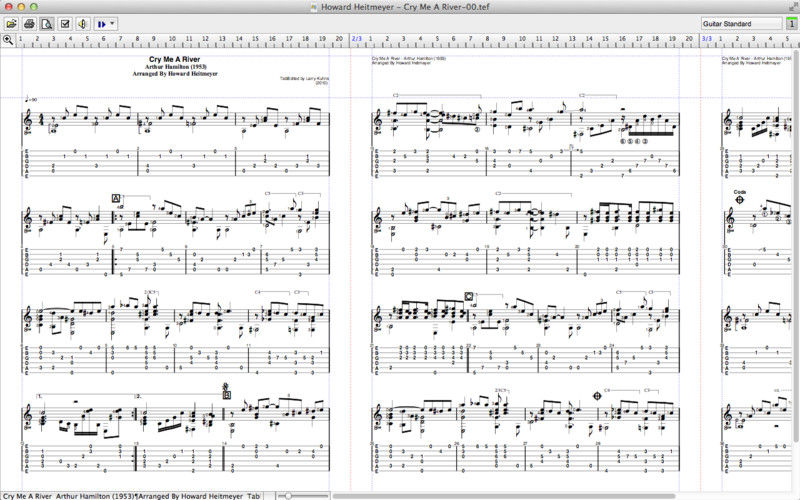The height and width of the screenshot is (500, 800).
Task: Toggle the print preview magnifier page icon
Action: pyautogui.click(x=47, y=23)
